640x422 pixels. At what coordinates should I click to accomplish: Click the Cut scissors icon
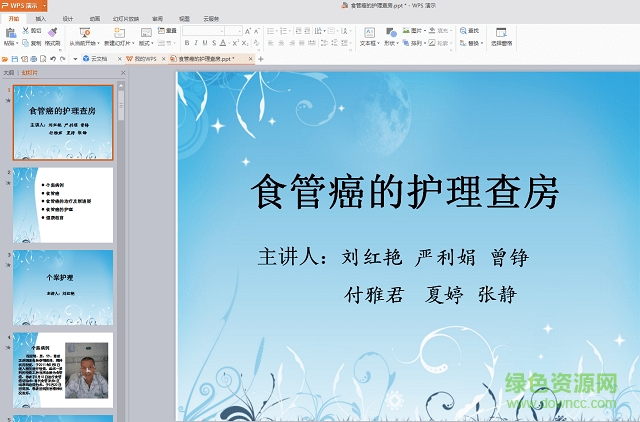(25, 31)
